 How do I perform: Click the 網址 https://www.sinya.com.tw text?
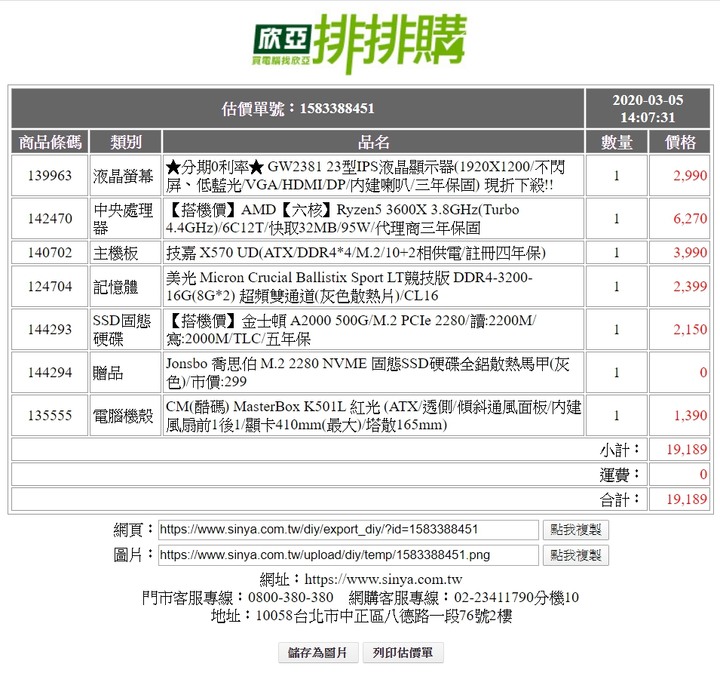[x=361, y=580]
